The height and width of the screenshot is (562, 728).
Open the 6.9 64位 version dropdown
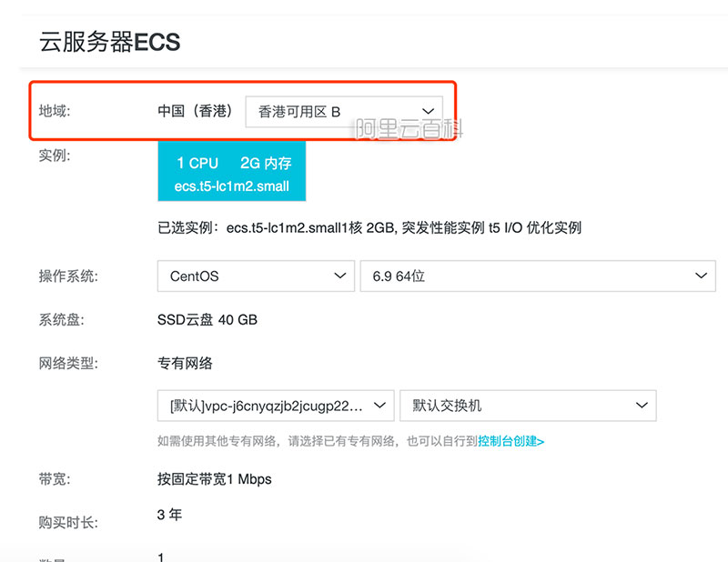click(538, 276)
